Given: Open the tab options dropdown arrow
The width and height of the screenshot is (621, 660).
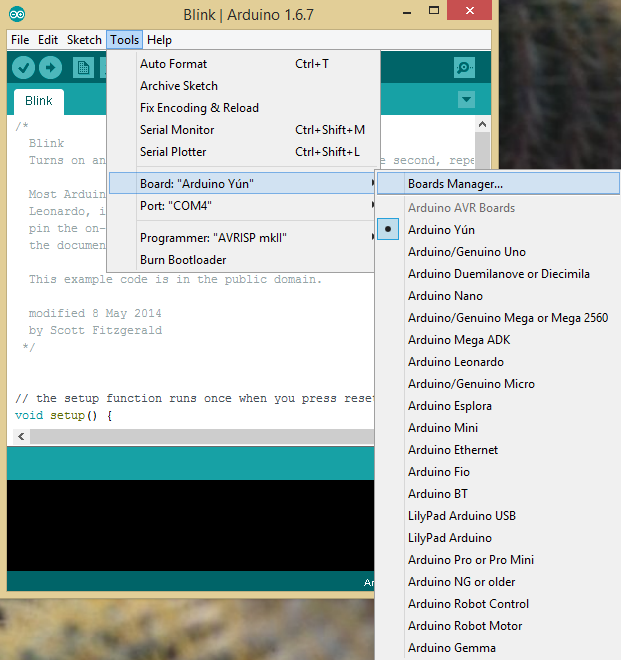Looking at the screenshot, I should click(x=466, y=100).
